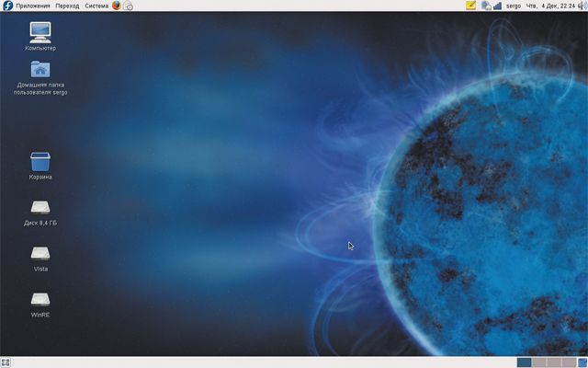Select the Компьютер desktop icon
Screen dimensions: 588x368
click(40, 32)
